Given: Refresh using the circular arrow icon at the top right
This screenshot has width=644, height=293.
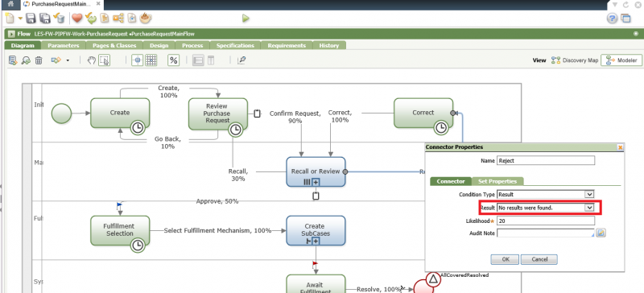Looking at the screenshot, I should coord(626,5).
